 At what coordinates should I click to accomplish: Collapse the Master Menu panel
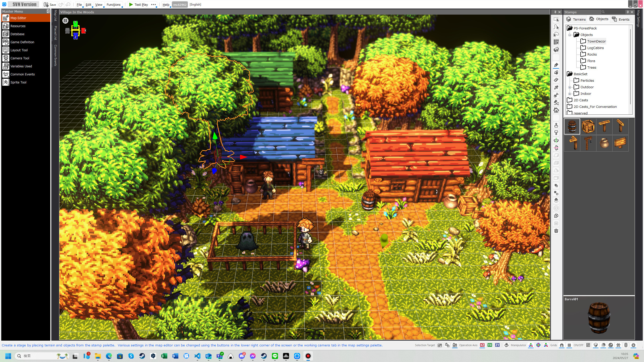[48, 11]
